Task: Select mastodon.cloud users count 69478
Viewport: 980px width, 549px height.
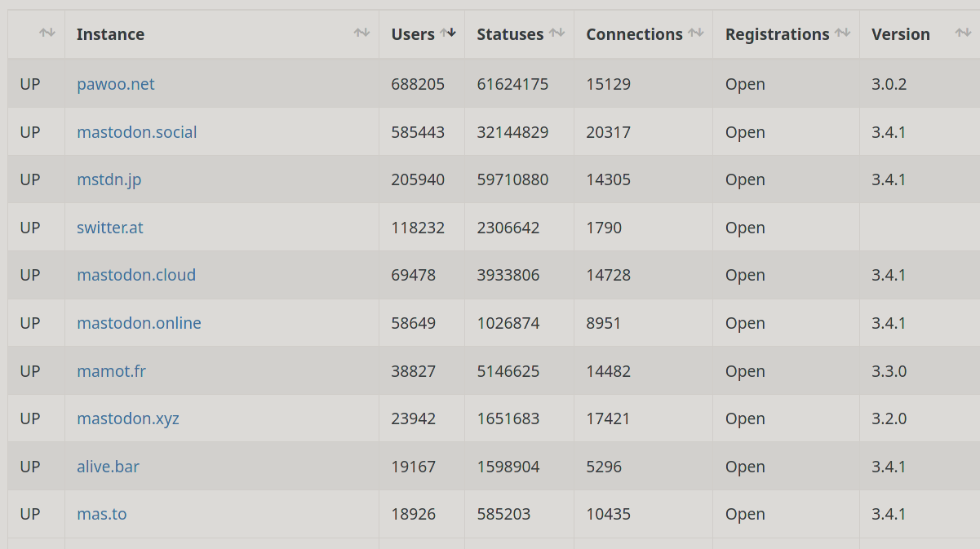Action: 414,275
